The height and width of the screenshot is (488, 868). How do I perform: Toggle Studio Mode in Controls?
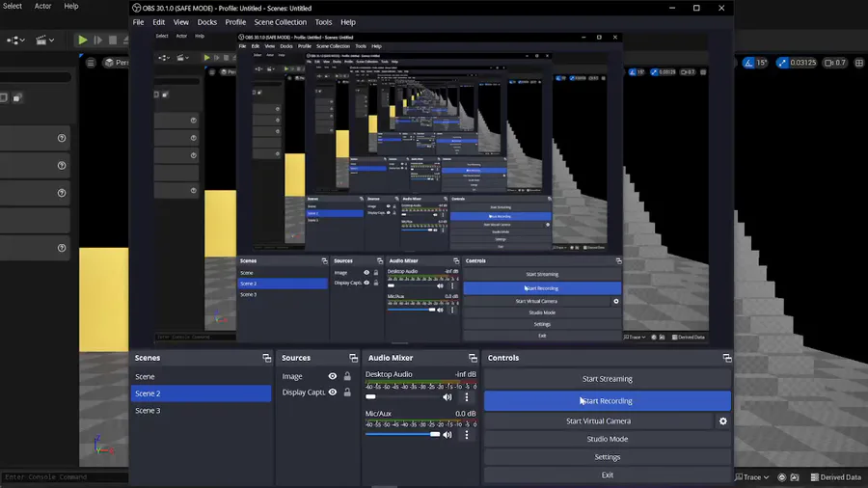608,439
